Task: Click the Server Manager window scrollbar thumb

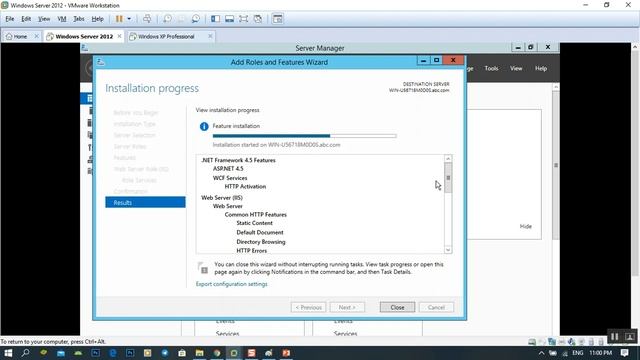Action: click(556, 165)
